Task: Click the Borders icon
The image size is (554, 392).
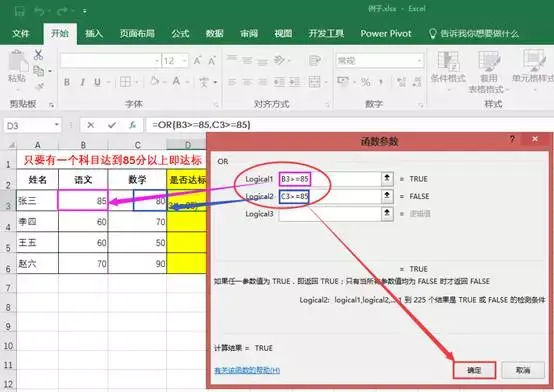Action: pyautogui.click(x=125, y=82)
